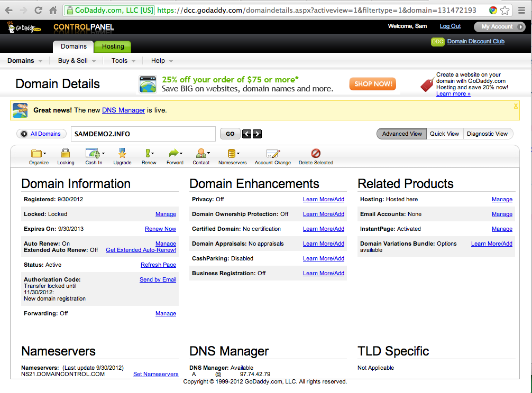The width and height of the screenshot is (532, 393).
Task: Click the Learn more » hosting link
Action: click(453, 94)
